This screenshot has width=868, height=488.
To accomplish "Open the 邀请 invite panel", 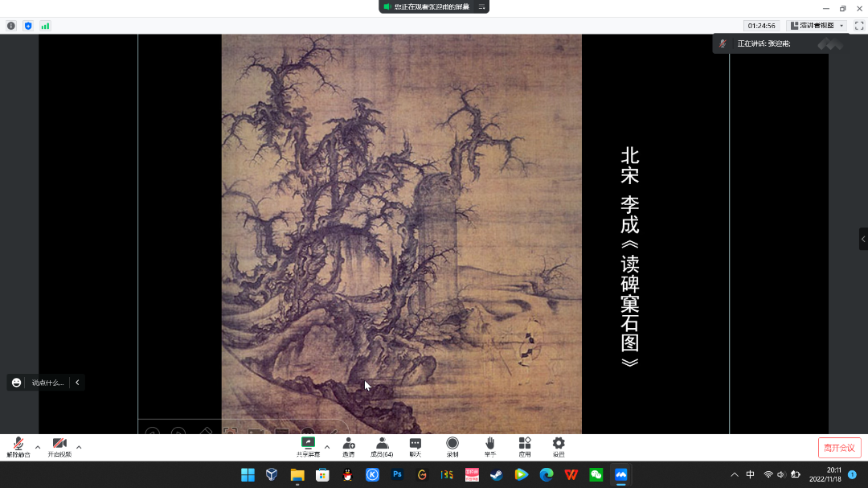I will 348,447.
